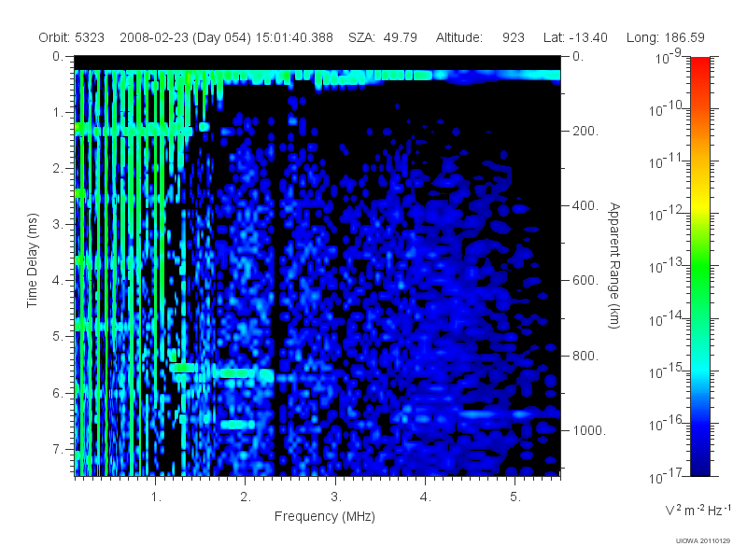Click the Long: 186.59 value

(665, 37)
